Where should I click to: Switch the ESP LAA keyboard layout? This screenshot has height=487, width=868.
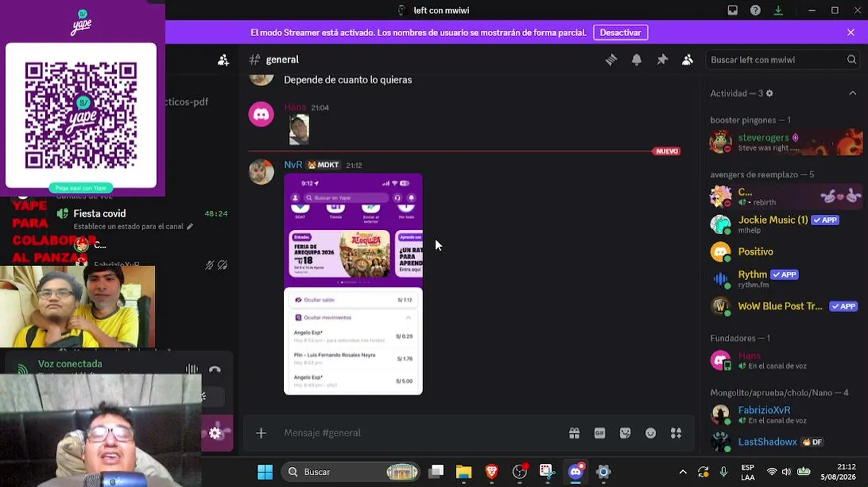tap(748, 472)
